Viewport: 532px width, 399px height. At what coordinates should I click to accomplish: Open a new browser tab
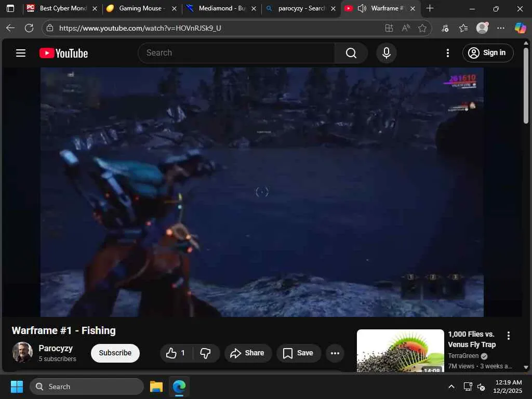pyautogui.click(x=430, y=8)
